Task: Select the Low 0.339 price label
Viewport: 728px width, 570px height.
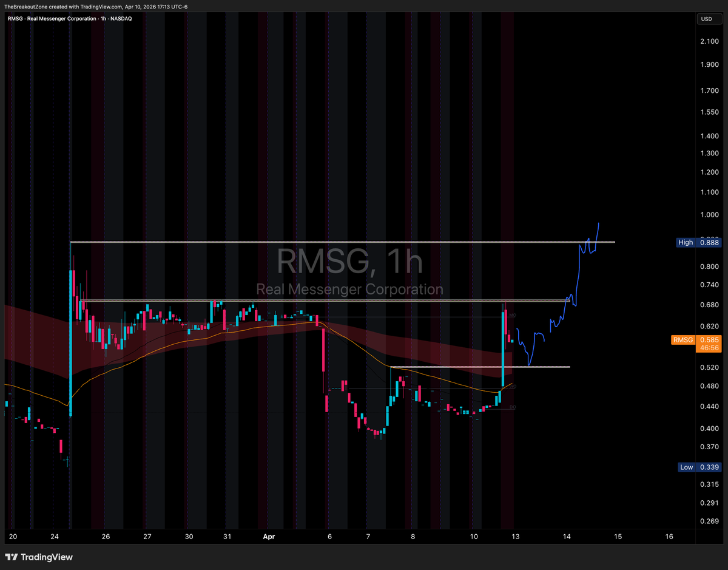Action: point(698,467)
